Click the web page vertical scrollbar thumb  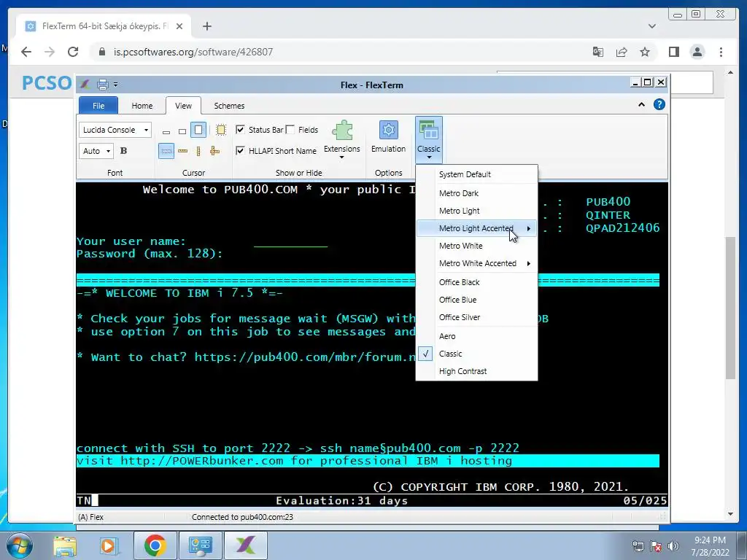730,308
